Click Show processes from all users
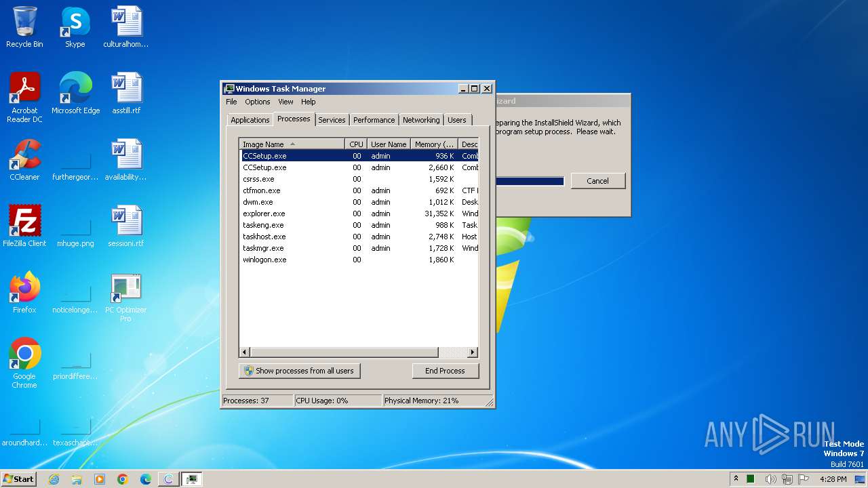The width and height of the screenshot is (868, 488). coord(299,371)
